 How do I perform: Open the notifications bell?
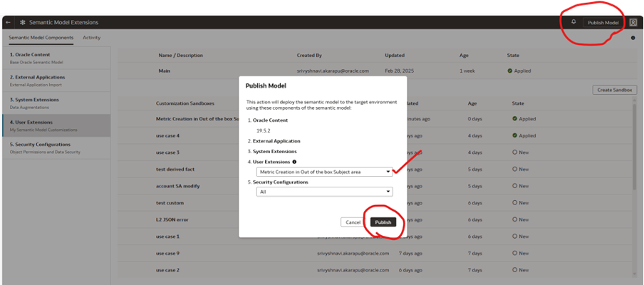point(573,22)
